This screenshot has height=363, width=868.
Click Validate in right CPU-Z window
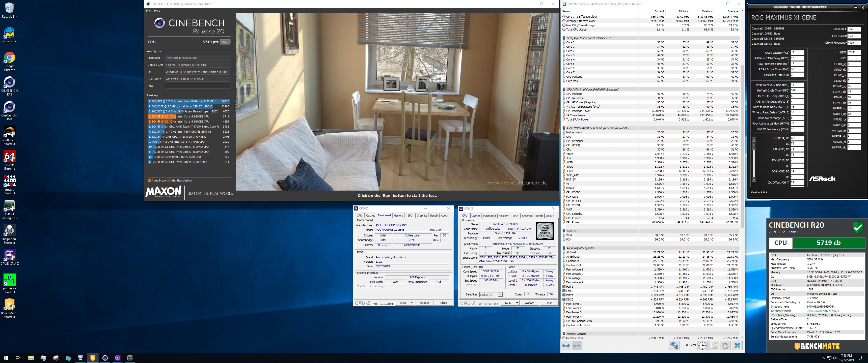(x=529, y=303)
